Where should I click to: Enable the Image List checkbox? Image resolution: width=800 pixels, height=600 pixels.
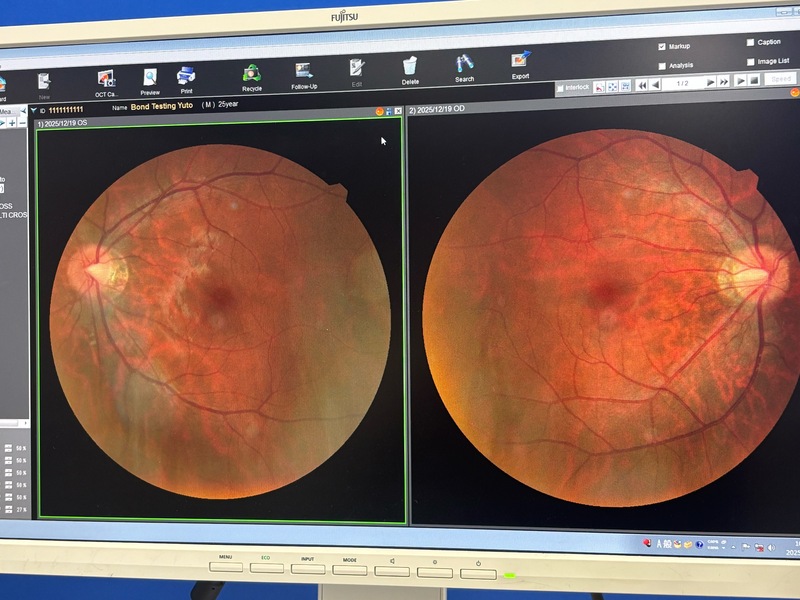[750, 62]
